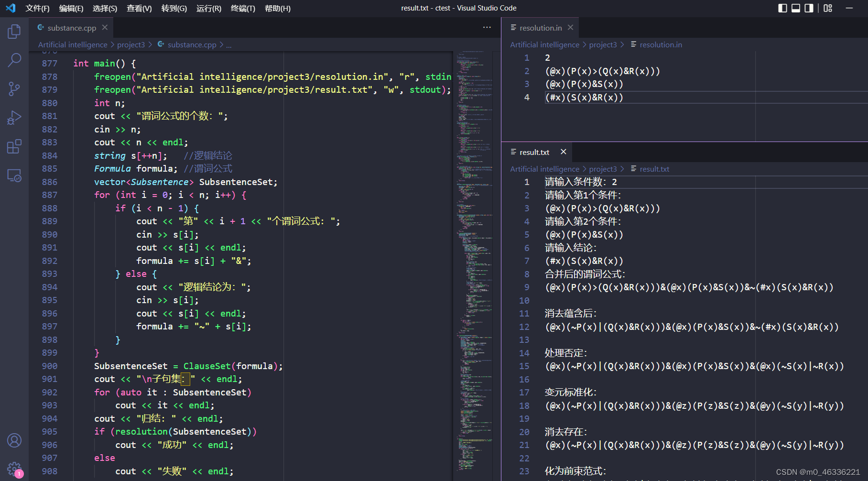
Task: Open the Explorer view in activity bar
Action: pos(14,32)
